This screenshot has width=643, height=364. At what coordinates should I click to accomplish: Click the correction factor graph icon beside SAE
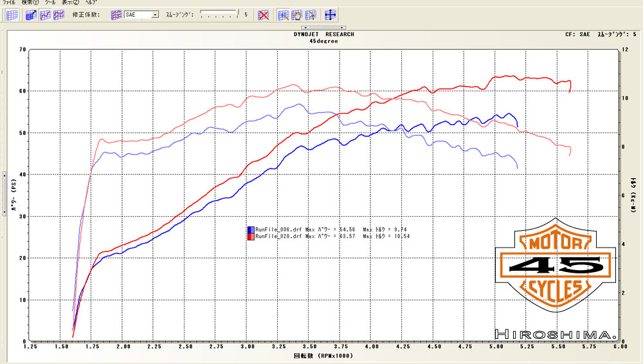(x=116, y=14)
